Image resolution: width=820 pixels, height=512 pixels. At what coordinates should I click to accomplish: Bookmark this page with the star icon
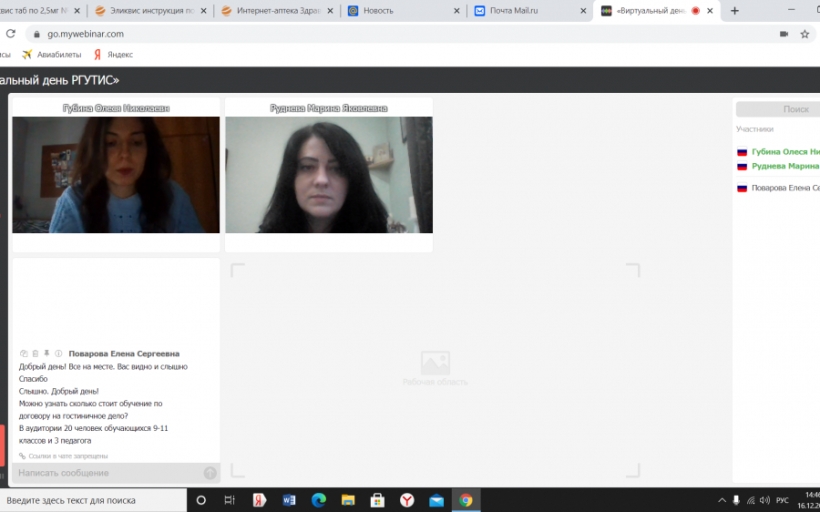tap(804, 34)
